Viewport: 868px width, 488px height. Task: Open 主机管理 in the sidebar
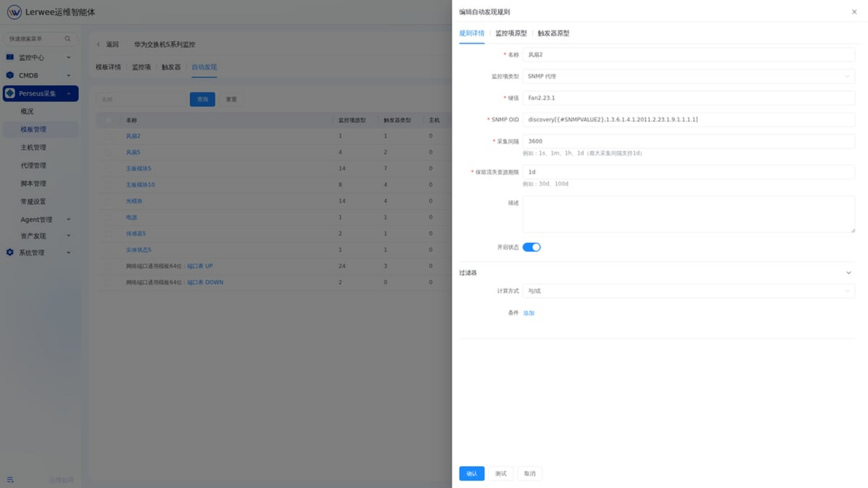click(33, 147)
